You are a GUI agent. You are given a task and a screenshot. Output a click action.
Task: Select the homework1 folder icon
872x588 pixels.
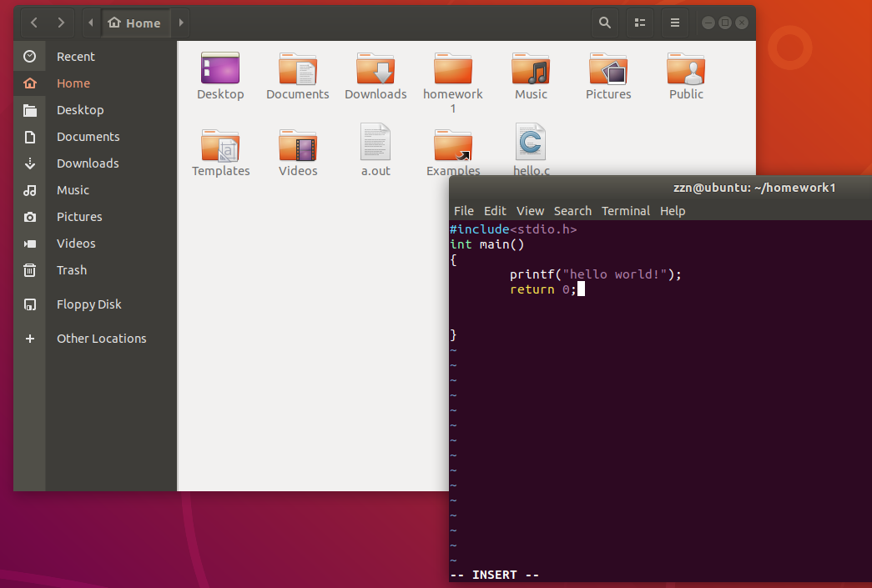[x=453, y=68]
